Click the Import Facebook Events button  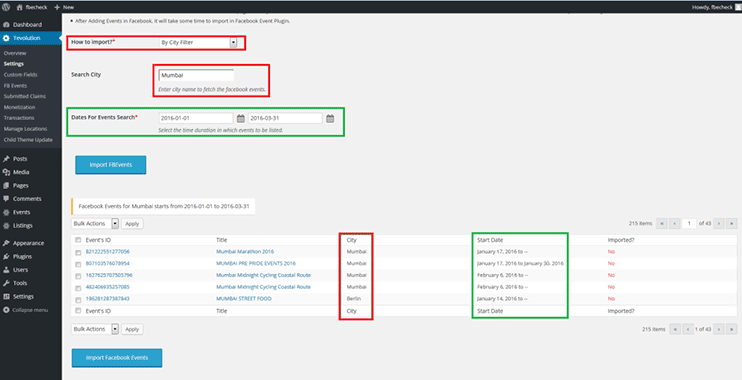coord(117,358)
